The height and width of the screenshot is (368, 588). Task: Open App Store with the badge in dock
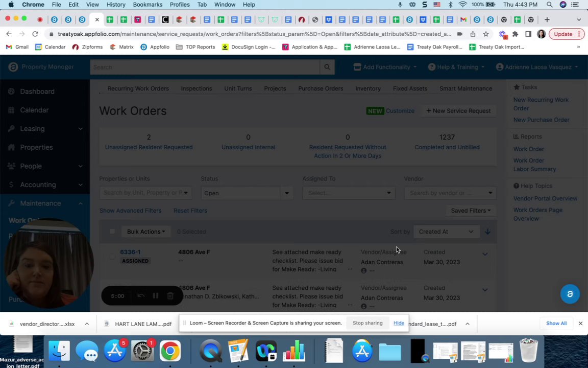[115, 351]
